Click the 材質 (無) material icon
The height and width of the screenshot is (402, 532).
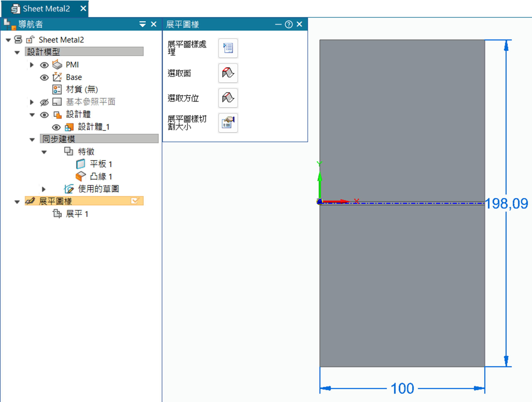[x=57, y=89]
